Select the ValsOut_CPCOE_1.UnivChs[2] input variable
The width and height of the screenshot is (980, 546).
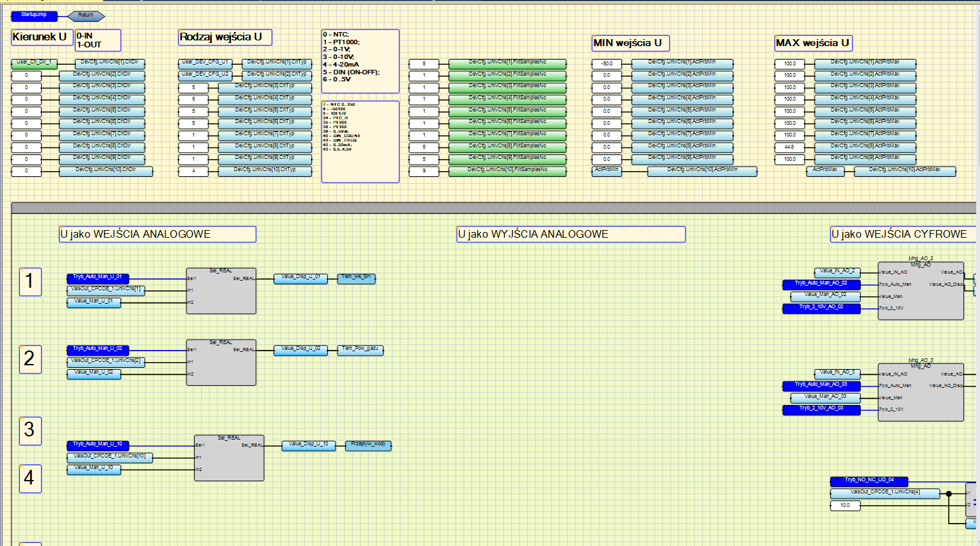(106, 362)
